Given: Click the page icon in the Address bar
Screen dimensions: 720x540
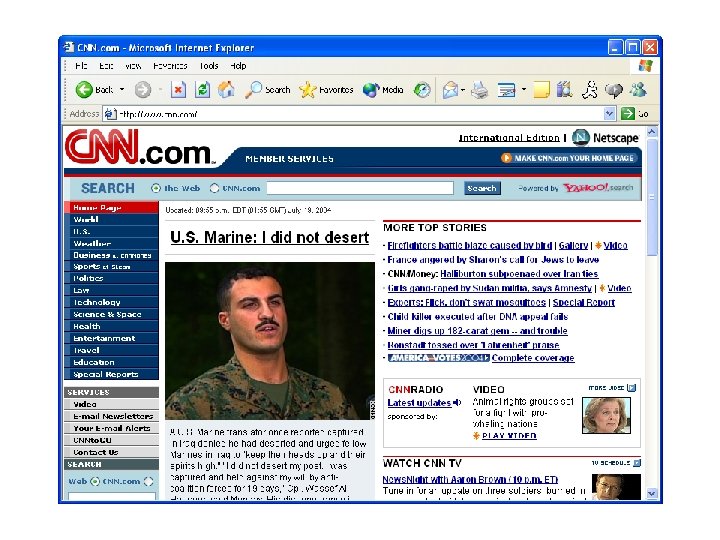Looking at the screenshot, I should pos(110,114).
